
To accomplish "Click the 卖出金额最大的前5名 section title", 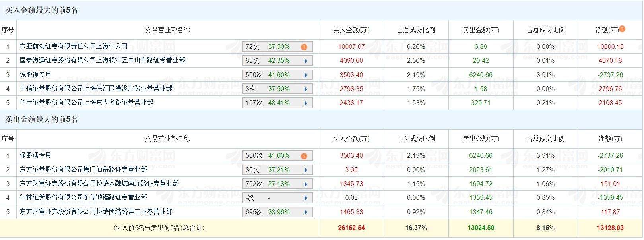I will (x=41, y=120).
